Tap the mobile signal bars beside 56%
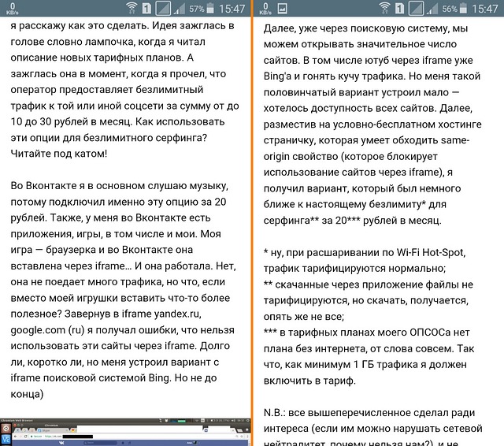Viewport: 504px width, 446px height. [432, 9]
